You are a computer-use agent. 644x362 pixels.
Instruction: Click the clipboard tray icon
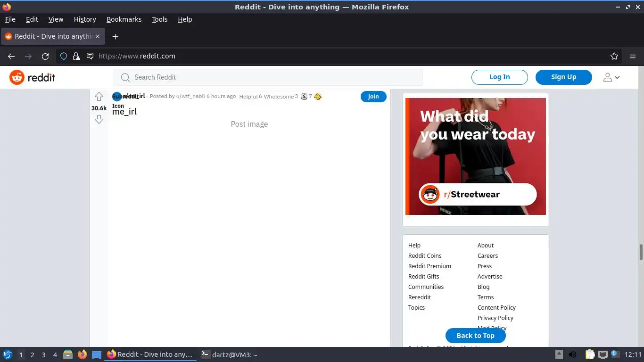coord(590,354)
